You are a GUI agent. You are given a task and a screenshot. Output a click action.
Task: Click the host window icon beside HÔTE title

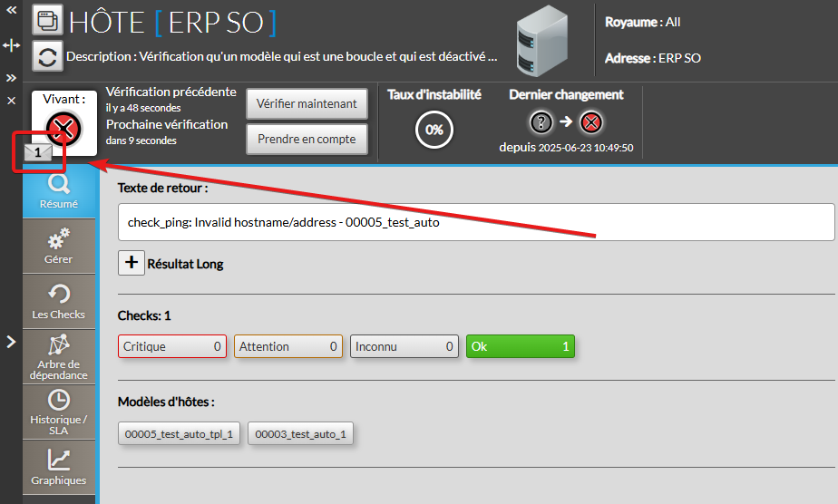coord(47,19)
